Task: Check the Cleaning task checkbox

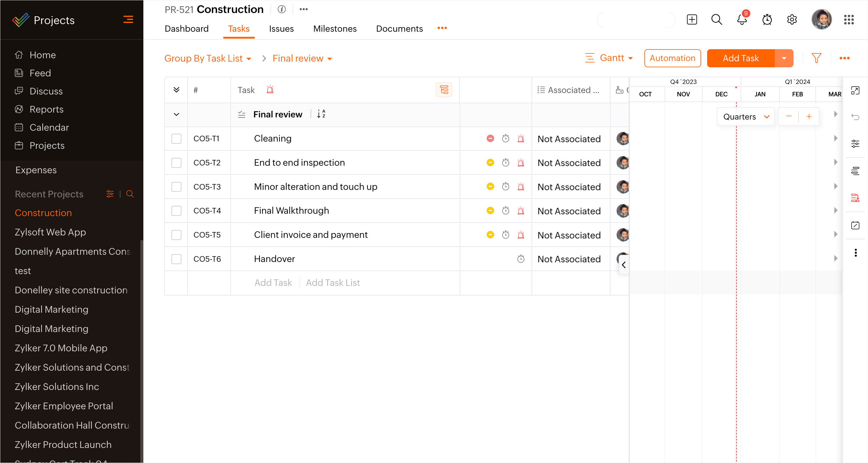Action: [x=176, y=139]
